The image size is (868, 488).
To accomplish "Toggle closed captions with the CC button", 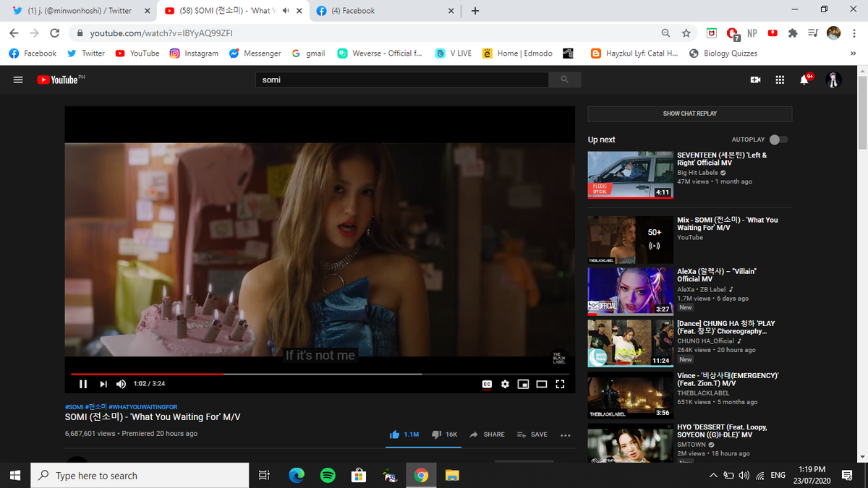I will (487, 384).
